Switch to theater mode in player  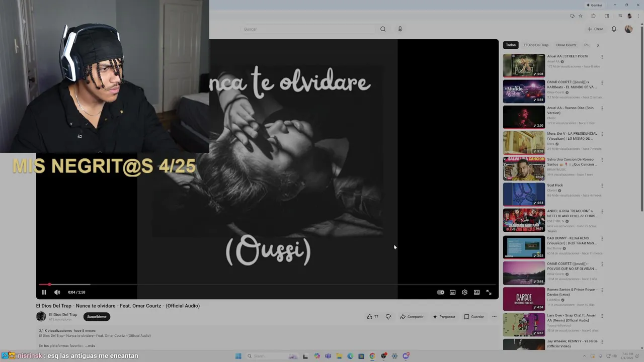(476, 292)
